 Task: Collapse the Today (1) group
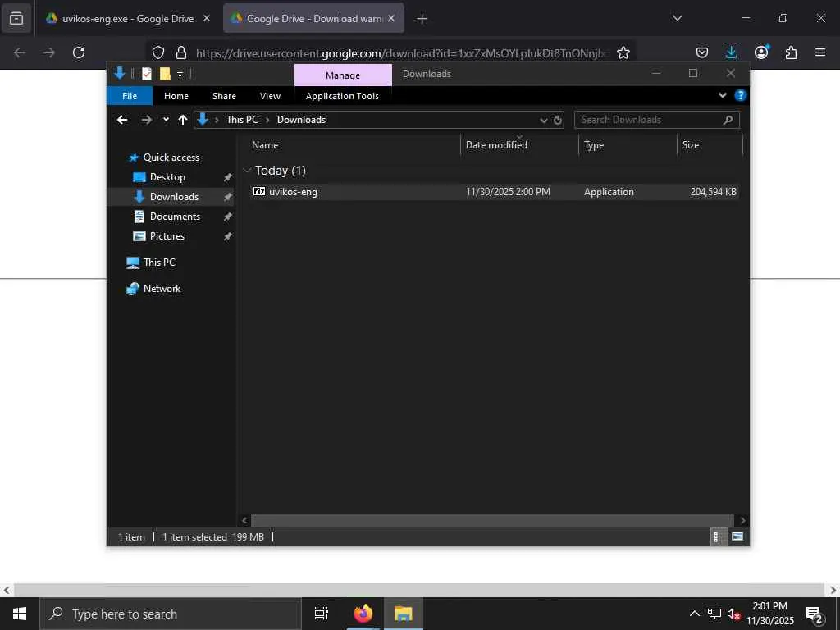point(247,171)
